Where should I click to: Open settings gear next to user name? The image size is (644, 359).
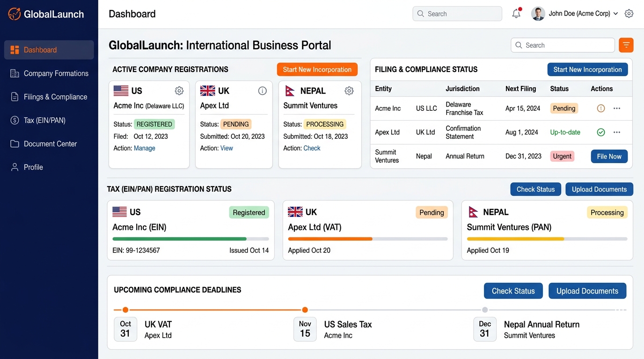(629, 14)
